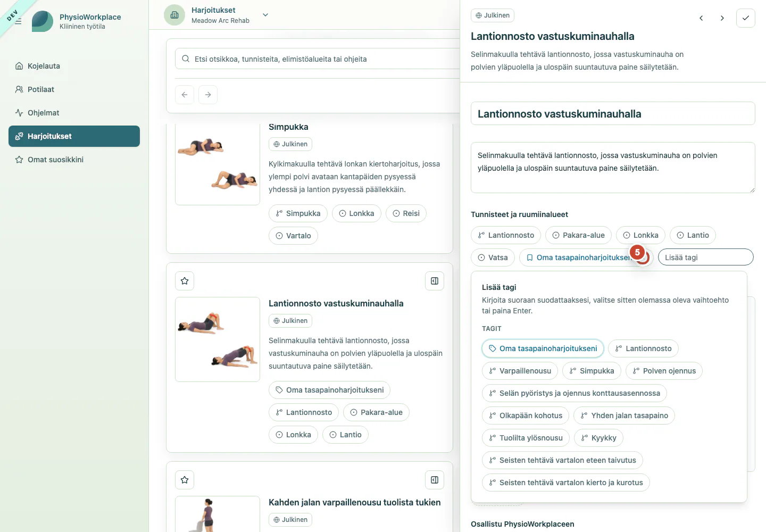Click the Lisää tagi input field
This screenshot has width=766, height=532.
706,257
